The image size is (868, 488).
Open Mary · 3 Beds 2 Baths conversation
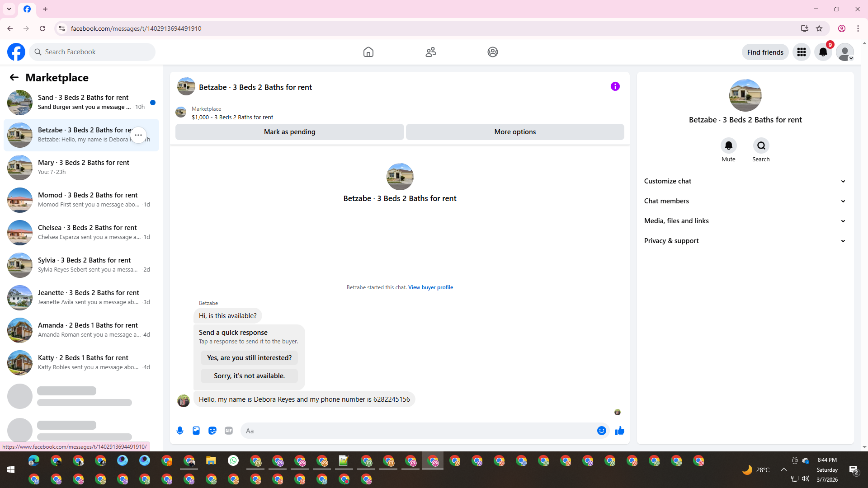(x=81, y=168)
